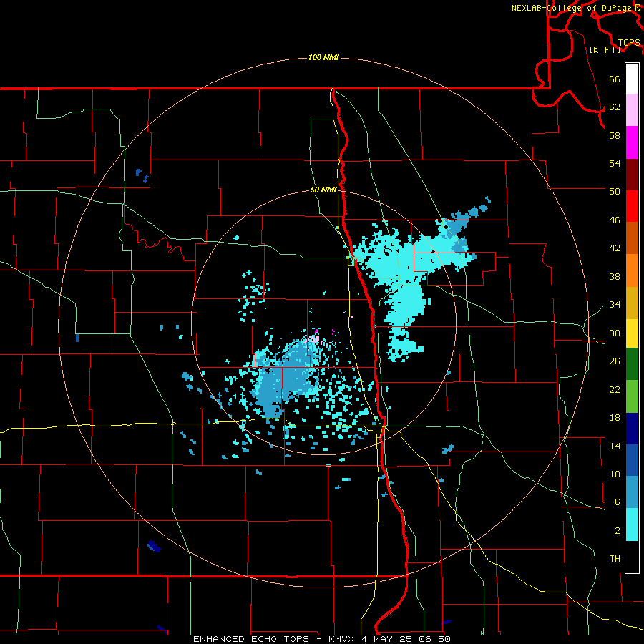The image size is (644, 644).
Task: Click the 38 value on the legend
Action: 615,276
